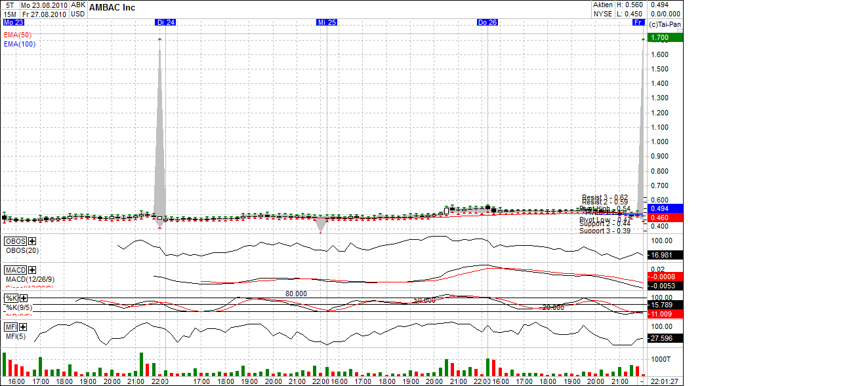Click the 1000T volume scale label
The height and width of the screenshot is (386, 868).
point(660,359)
